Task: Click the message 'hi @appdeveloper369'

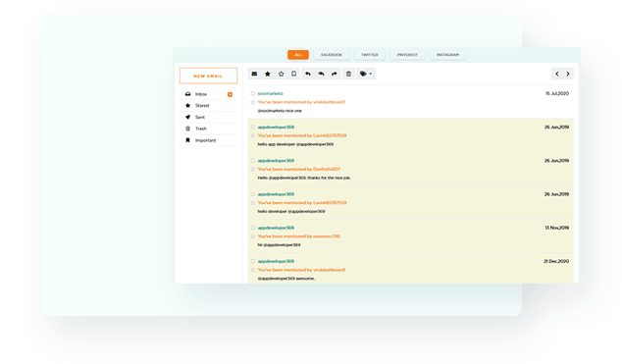Action: (x=279, y=245)
